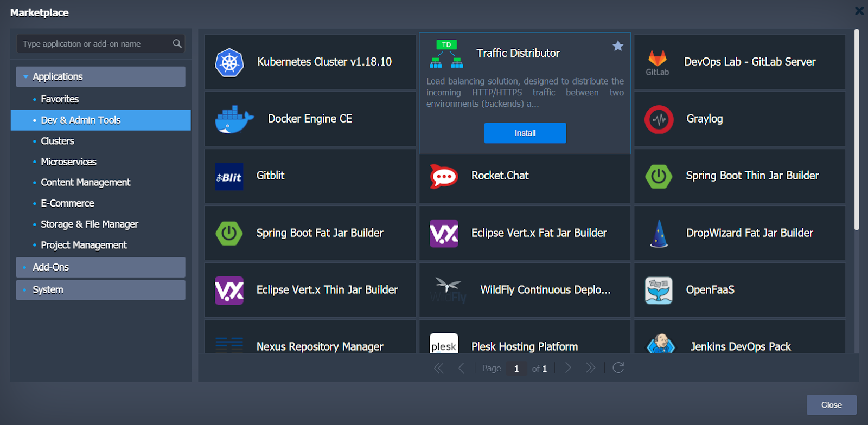Viewport: 868px width, 425px height.
Task: Click the Jenkins DevOps Pack icon
Action: (661, 343)
